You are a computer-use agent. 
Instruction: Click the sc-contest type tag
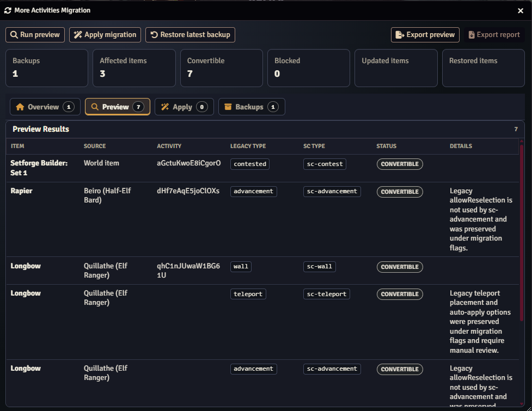325,164
